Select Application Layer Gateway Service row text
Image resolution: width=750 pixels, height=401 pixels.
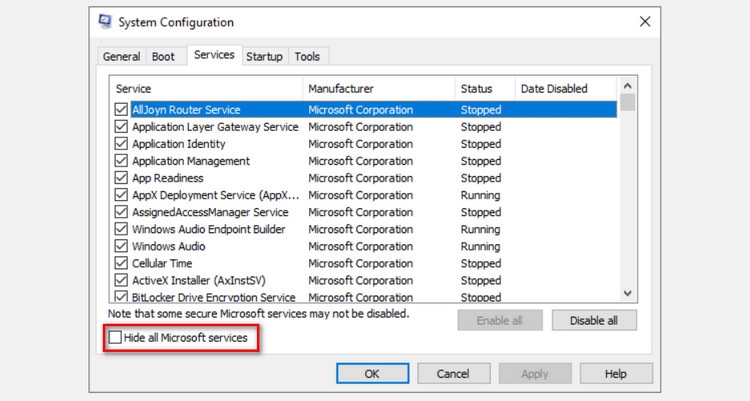[x=215, y=127]
